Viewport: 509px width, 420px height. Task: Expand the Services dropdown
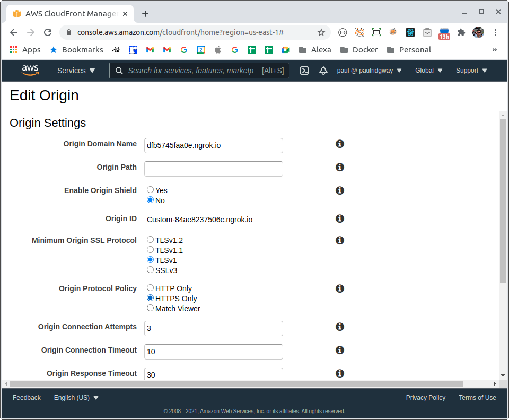coord(76,71)
